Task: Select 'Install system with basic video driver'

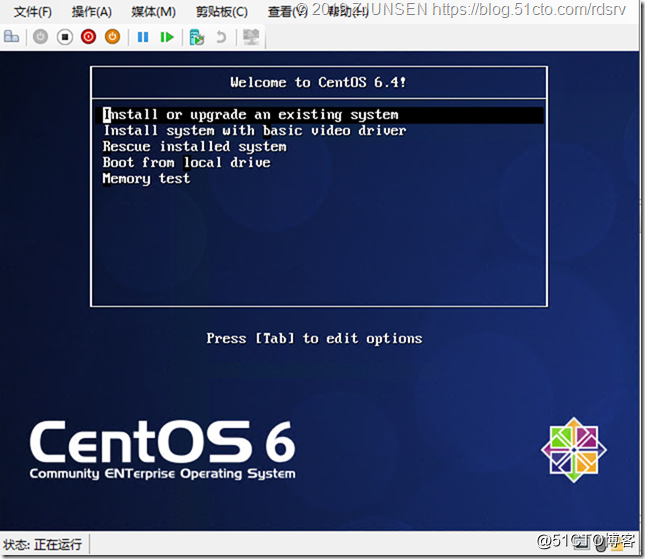Action: click(x=255, y=131)
